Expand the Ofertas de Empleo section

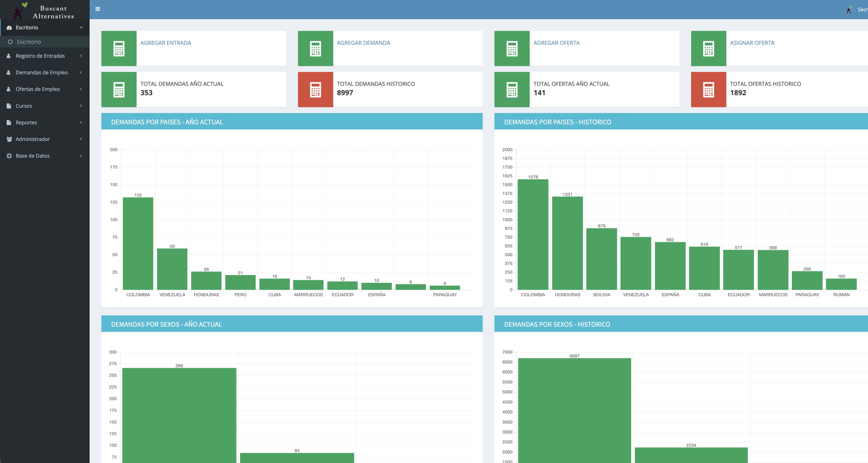[38, 89]
